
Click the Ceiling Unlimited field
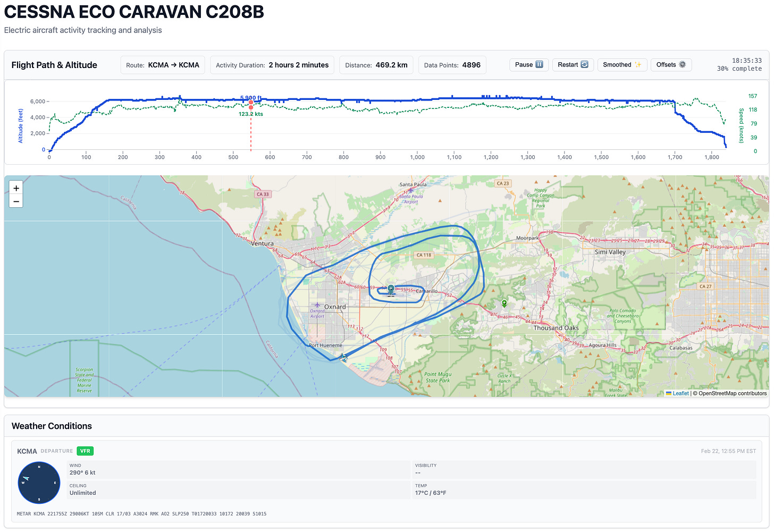point(238,489)
